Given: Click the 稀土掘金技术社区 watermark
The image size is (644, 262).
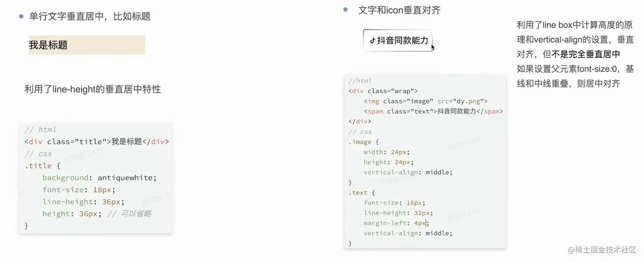Looking at the screenshot, I should click(x=602, y=250).
